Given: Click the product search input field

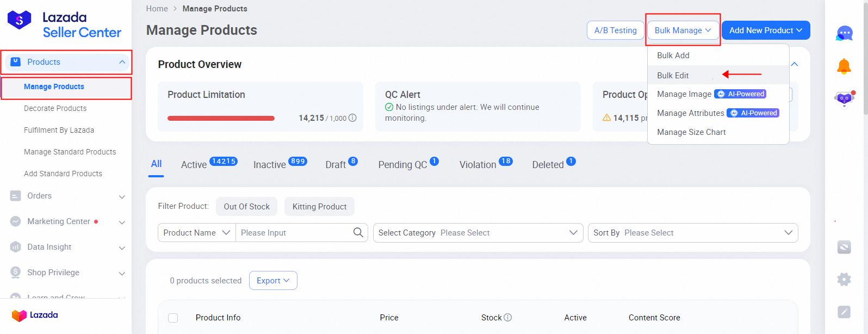Looking at the screenshot, I should click(294, 233).
